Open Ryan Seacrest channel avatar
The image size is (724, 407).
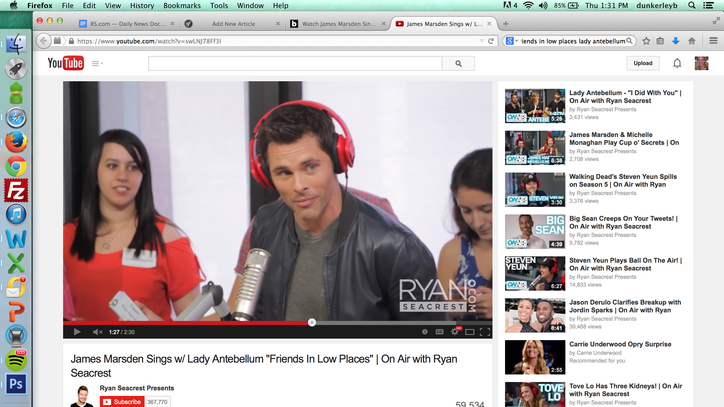(x=82, y=396)
